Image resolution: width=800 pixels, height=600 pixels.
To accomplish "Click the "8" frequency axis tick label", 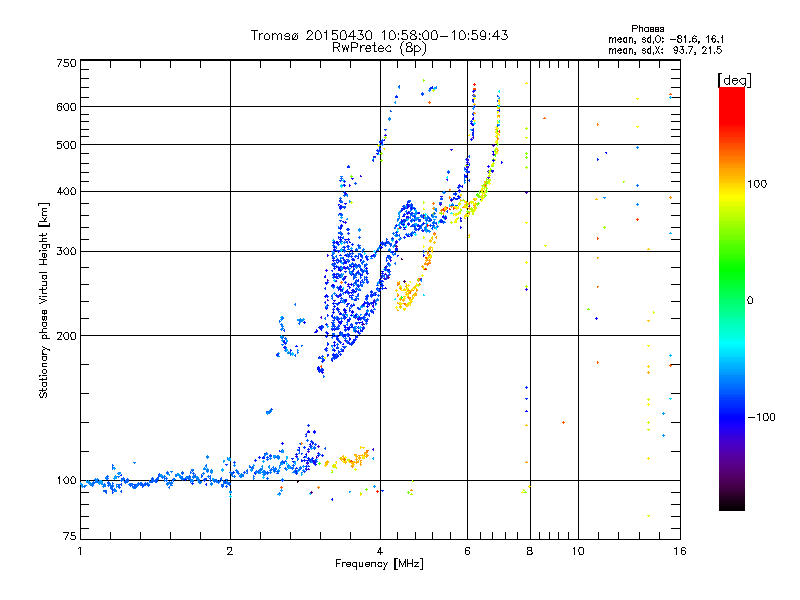I will [x=530, y=551].
